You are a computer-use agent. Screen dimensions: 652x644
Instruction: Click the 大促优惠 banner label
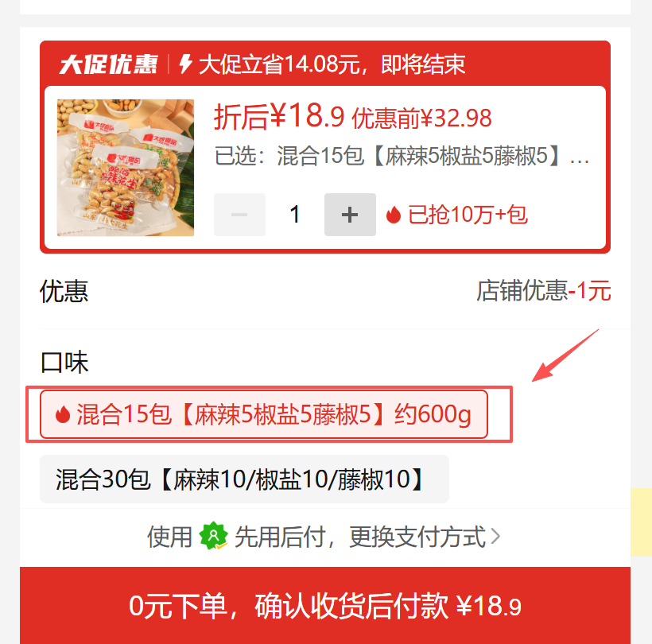tap(108, 64)
